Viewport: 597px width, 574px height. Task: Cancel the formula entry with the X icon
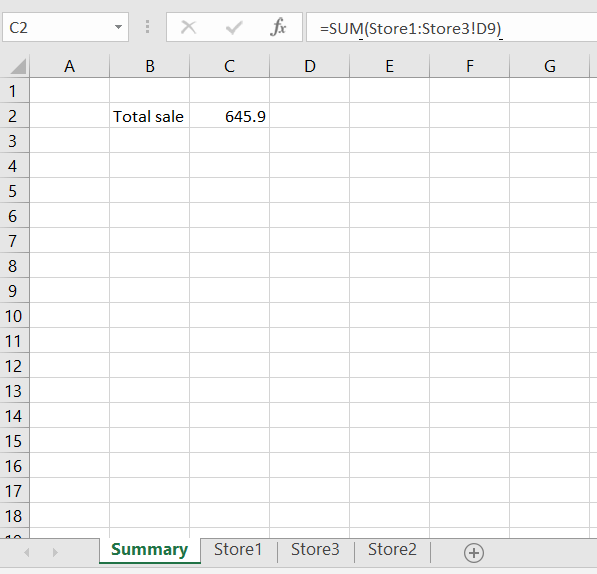coord(188,27)
